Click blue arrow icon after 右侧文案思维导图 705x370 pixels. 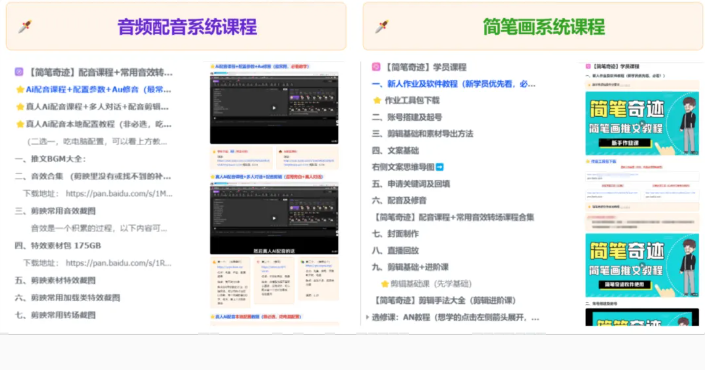[440, 167]
